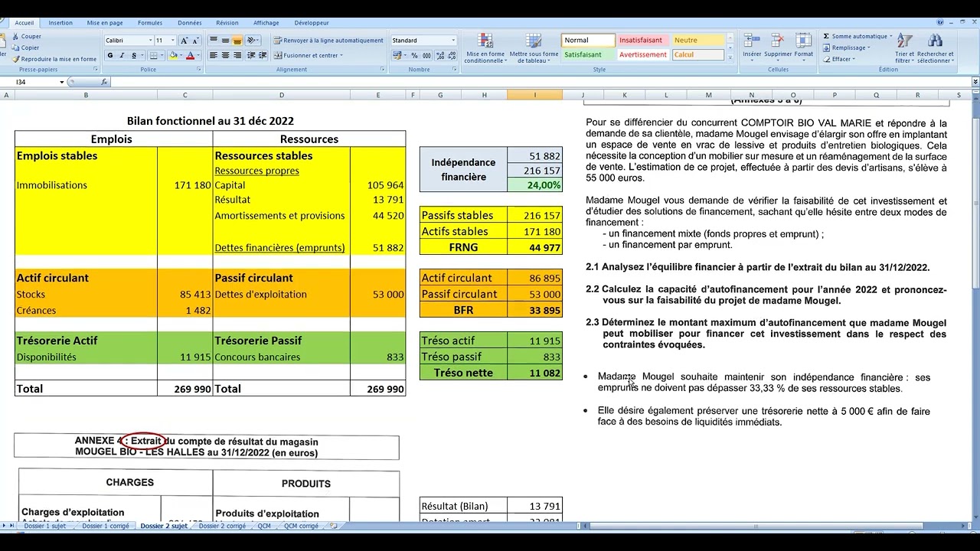The width and height of the screenshot is (980, 551).
Task: Click the accounting currency format icon
Action: click(397, 56)
